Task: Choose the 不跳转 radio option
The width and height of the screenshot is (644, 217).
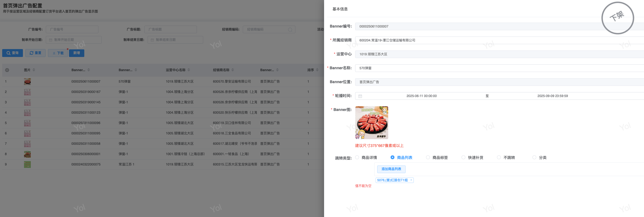Action: [x=499, y=157]
